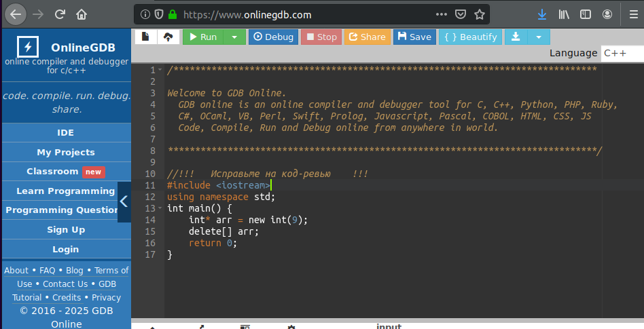Format code with the Beautify button

click(x=470, y=37)
